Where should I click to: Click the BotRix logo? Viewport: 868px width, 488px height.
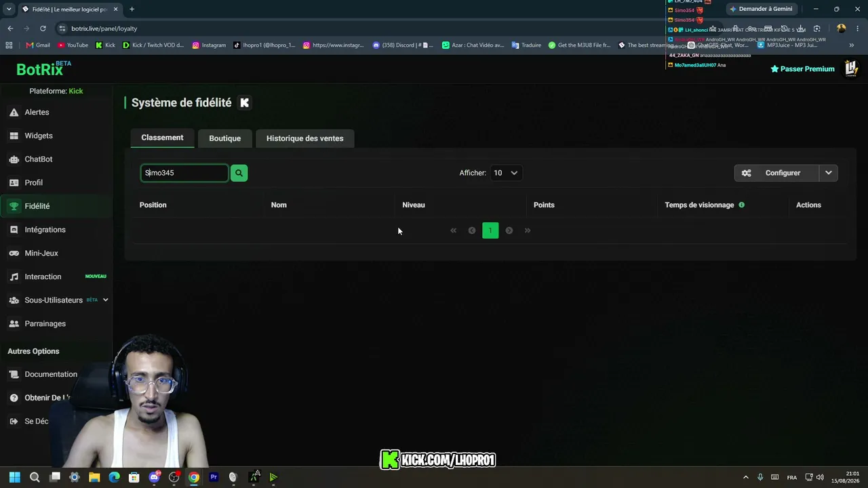point(43,68)
